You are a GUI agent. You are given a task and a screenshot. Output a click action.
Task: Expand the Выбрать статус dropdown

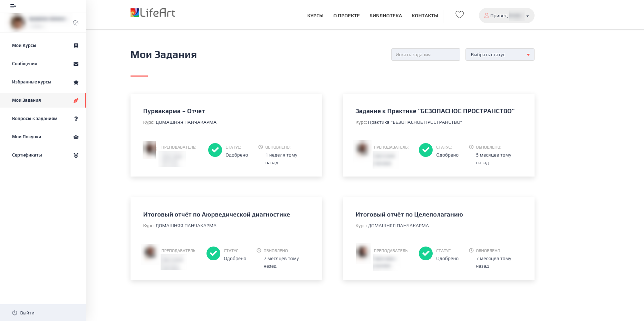click(500, 55)
